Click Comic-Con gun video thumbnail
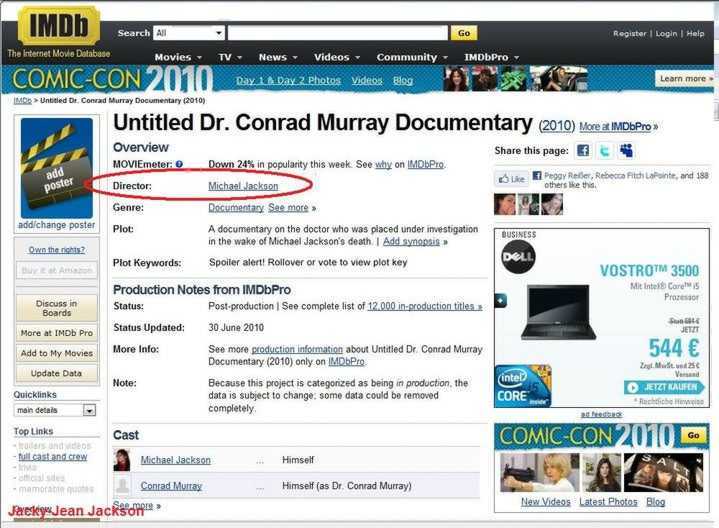This screenshot has width=719, height=528. [x=539, y=473]
